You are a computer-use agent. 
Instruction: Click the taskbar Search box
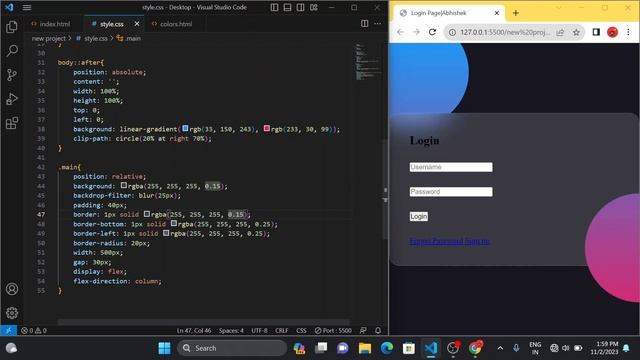232,348
